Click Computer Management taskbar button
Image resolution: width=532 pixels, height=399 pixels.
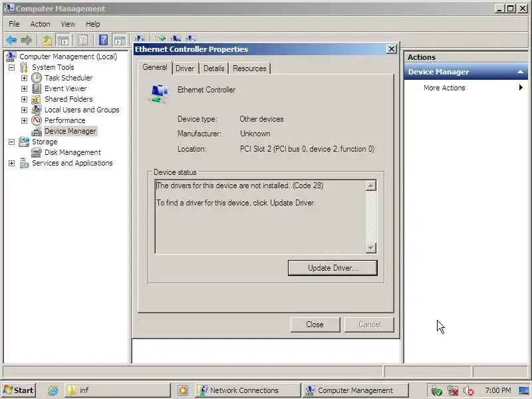tap(355, 390)
